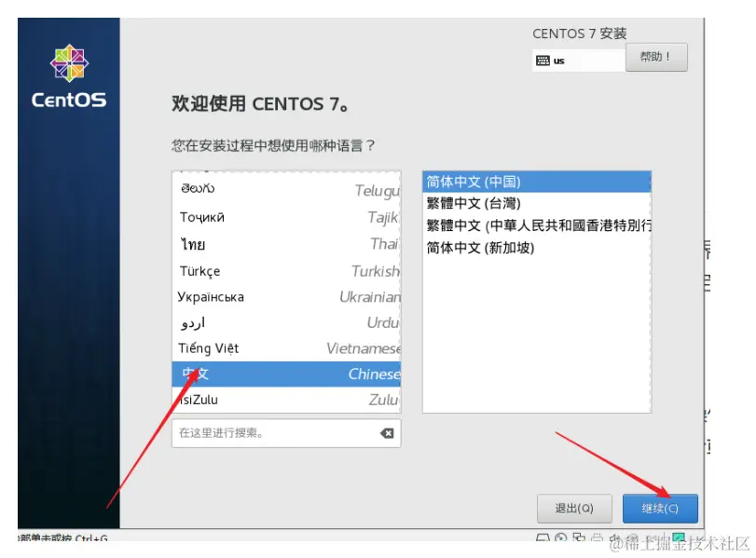Select the Українська Ukrainian language row

pyautogui.click(x=286, y=297)
